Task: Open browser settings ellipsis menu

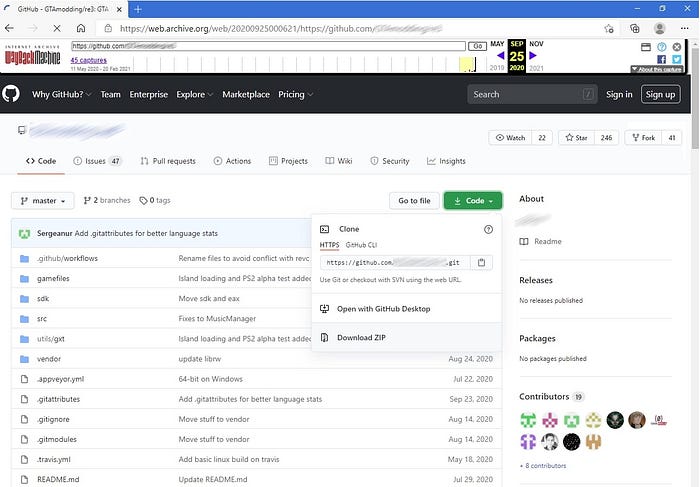Action: [685, 29]
